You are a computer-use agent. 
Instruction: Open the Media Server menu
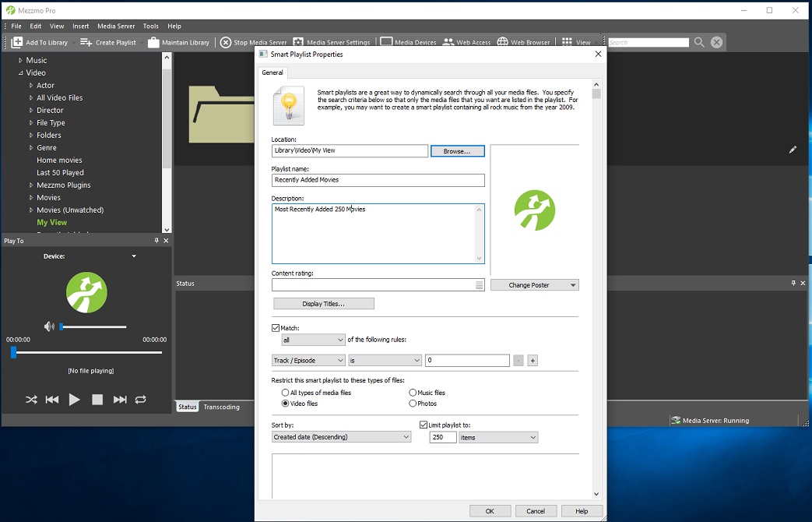point(116,26)
